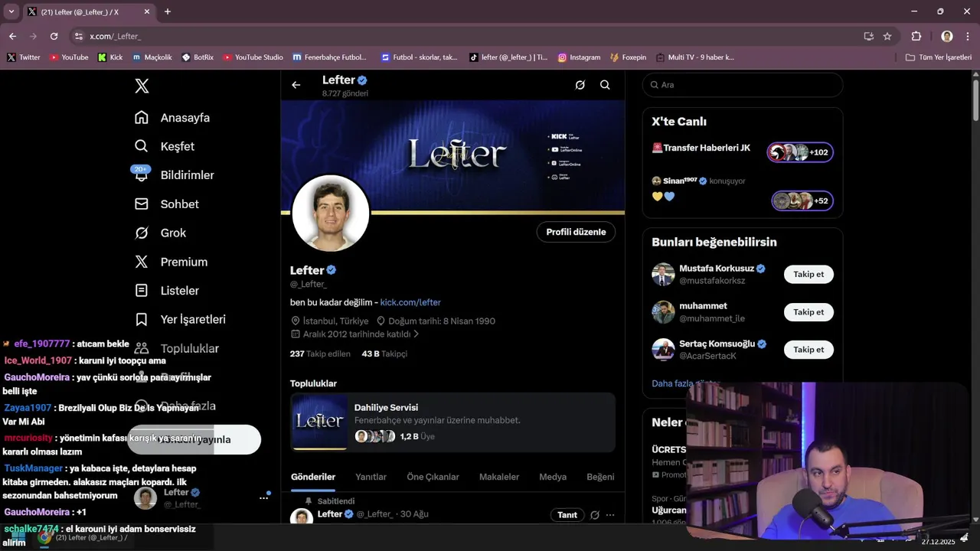Open Keşfet from the sidebar
980x551 pixels.
tap(165, 146)
